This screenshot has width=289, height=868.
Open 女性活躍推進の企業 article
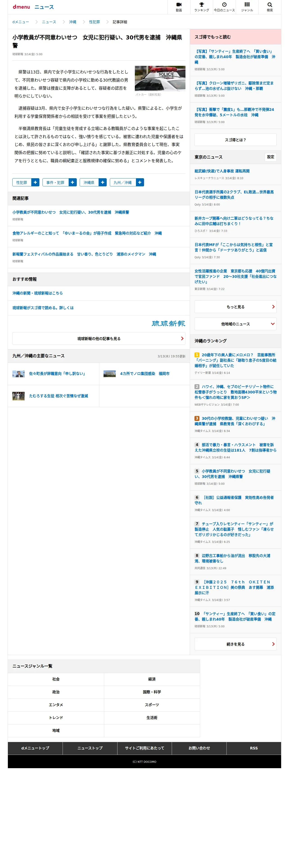click(x=235, y=276)
